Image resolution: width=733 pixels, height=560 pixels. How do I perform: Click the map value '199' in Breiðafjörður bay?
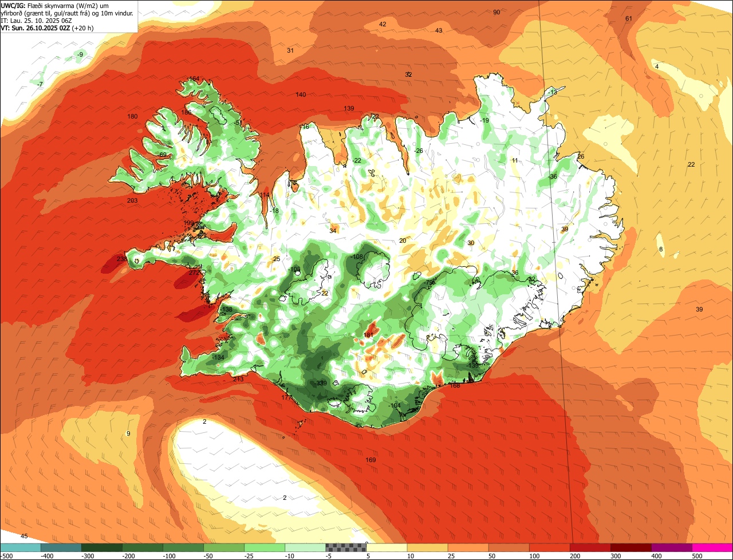click(x=188, y=223)
